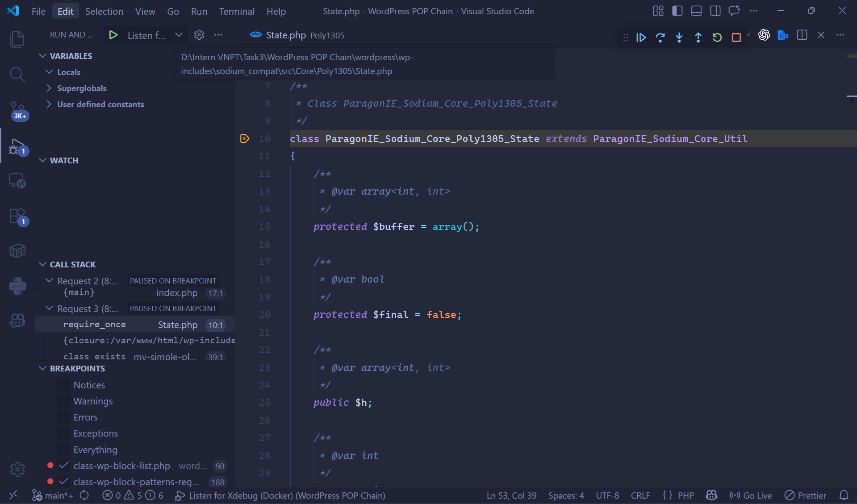Open the Help menu
This screenshot has width=857, height=504.
[x=276, y=11]
